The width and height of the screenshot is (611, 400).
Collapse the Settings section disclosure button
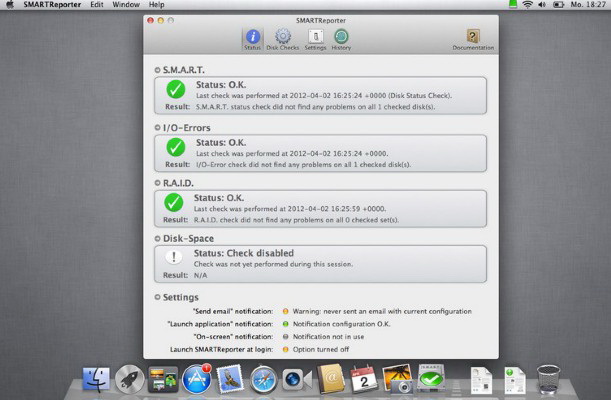click(x=157, y=297)
